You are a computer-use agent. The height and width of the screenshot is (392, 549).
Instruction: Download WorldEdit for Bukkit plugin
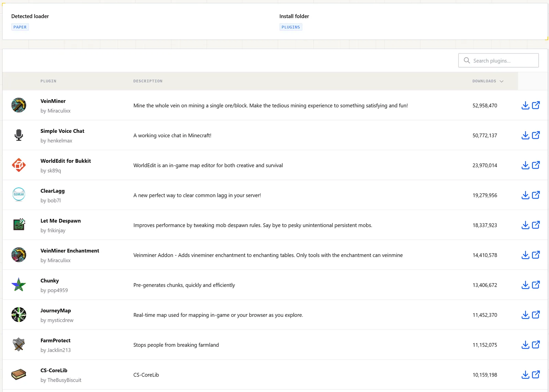pos(525,165)
